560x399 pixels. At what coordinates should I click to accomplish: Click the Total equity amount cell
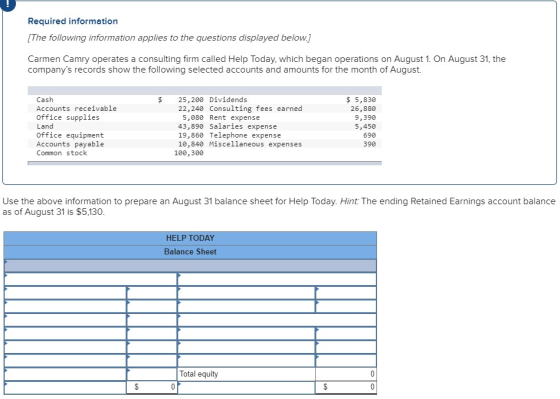346,374
